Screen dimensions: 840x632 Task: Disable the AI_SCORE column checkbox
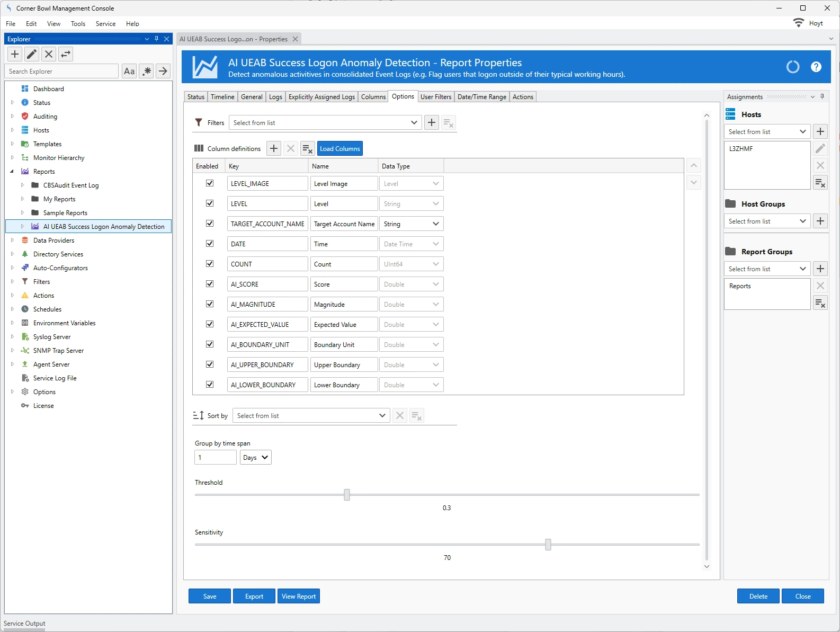click(210, 284)
